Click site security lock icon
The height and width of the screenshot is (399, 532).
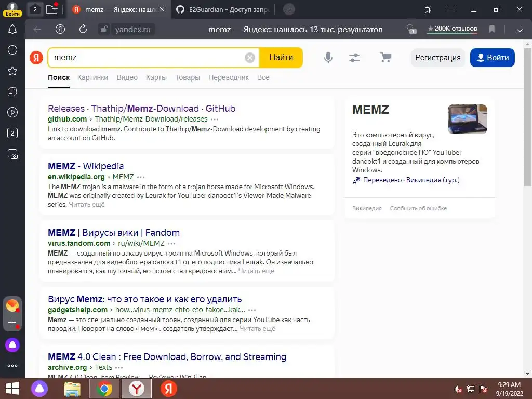[103, 30]
